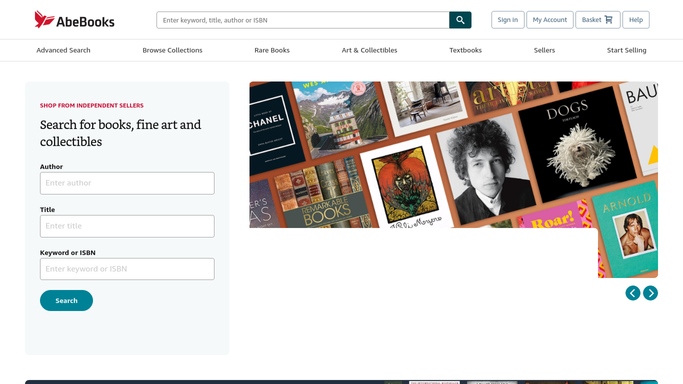Viewport: 683px width, 384px height.
Task: Go to Rare Books section
Action: (x=272, y=51)
